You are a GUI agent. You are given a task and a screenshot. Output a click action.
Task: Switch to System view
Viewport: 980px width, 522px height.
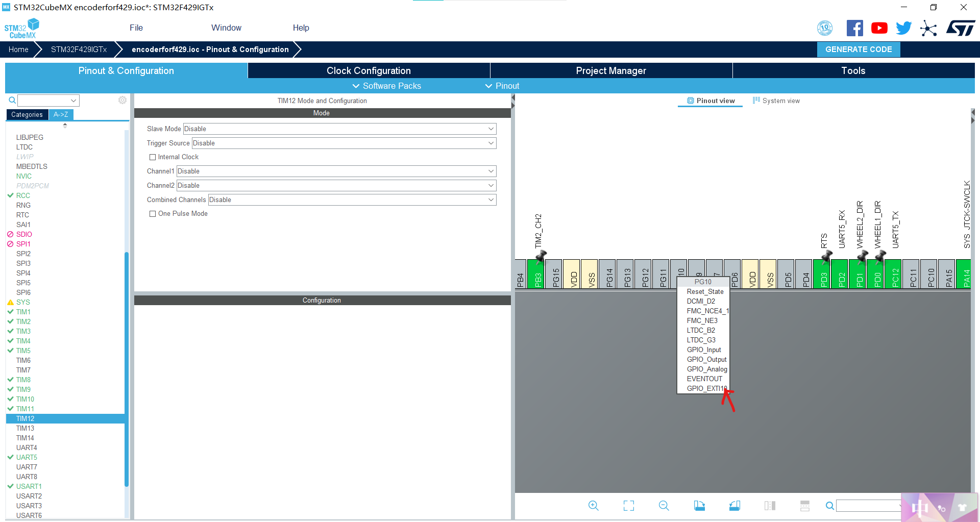point(776,101)
